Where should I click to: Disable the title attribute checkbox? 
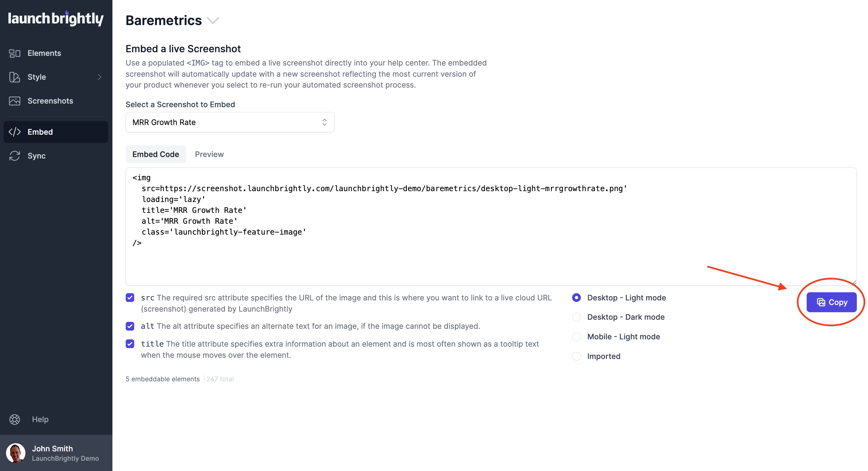pos(130,344)
